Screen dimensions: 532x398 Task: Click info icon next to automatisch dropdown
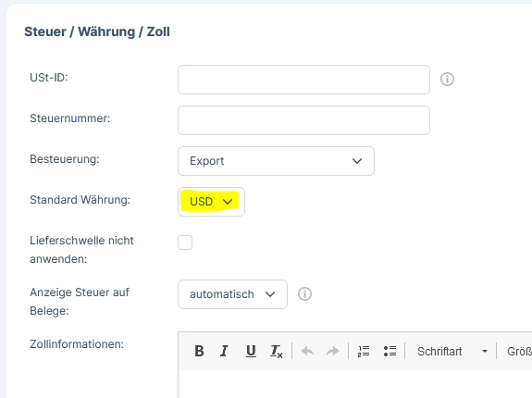[304, 293]
